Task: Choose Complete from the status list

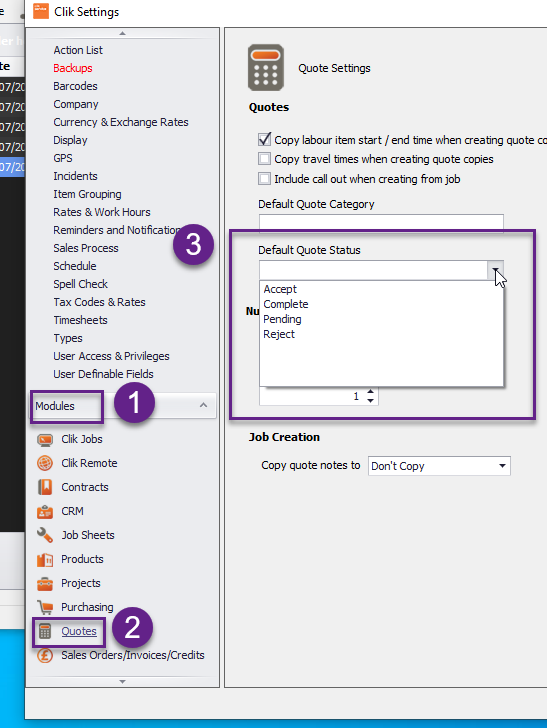Action: pos(286,304)
